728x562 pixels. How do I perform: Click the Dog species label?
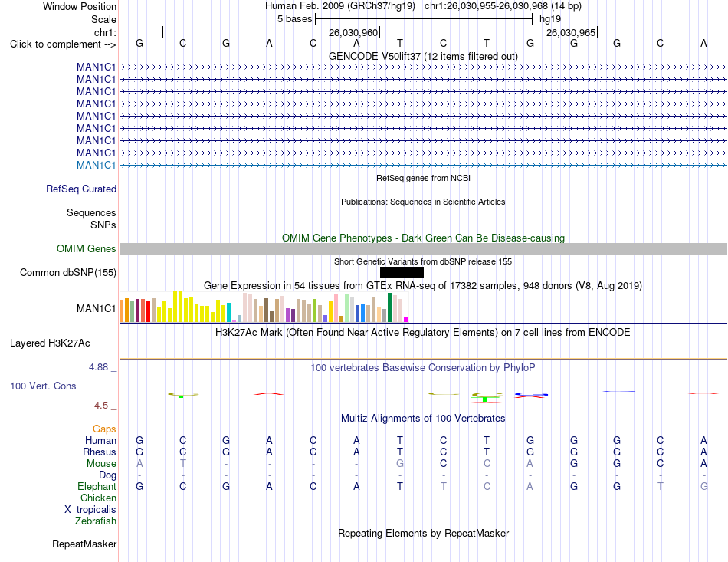[x=107, y=475]
